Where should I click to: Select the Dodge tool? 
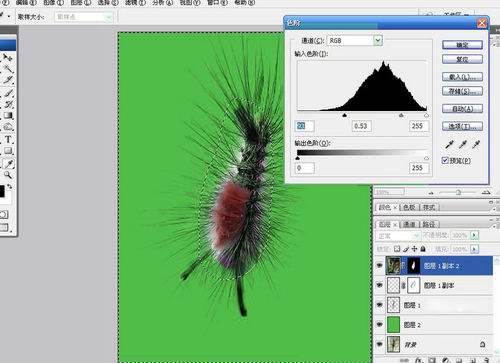point(8,127)
